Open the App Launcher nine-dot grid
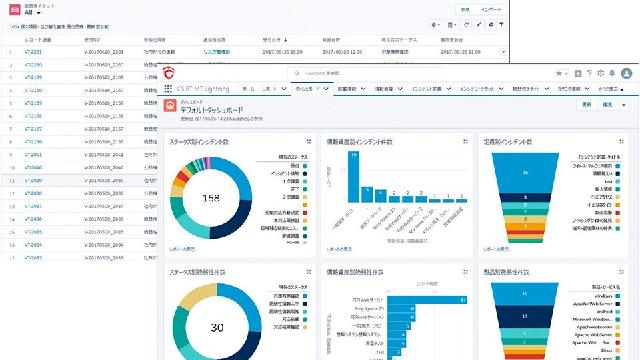 pos(168,88)
